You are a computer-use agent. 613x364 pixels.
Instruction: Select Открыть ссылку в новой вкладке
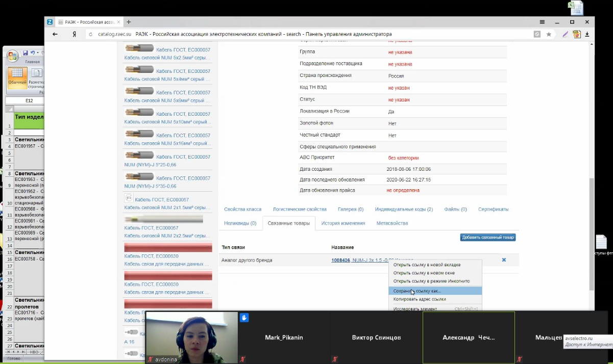pos(427,265)
